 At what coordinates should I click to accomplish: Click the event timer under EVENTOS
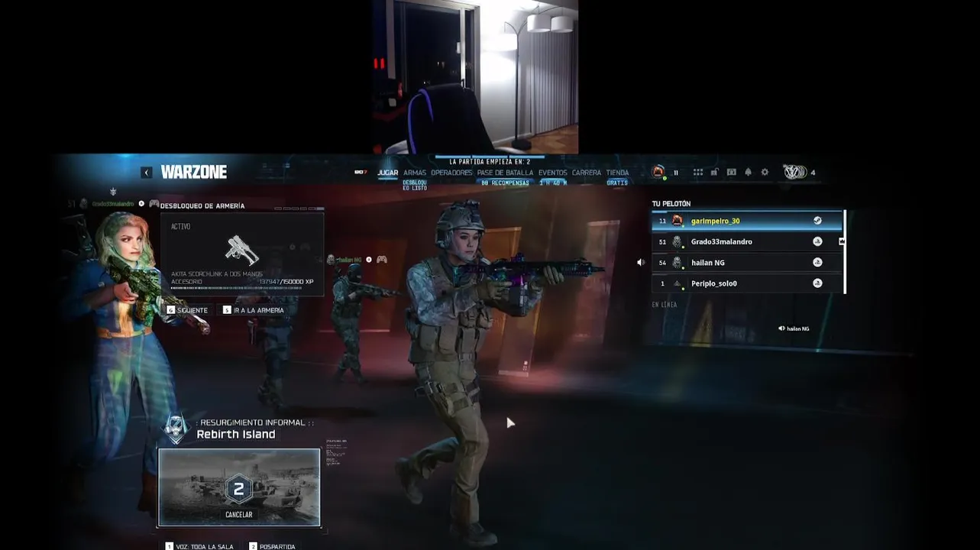point(553,183)
